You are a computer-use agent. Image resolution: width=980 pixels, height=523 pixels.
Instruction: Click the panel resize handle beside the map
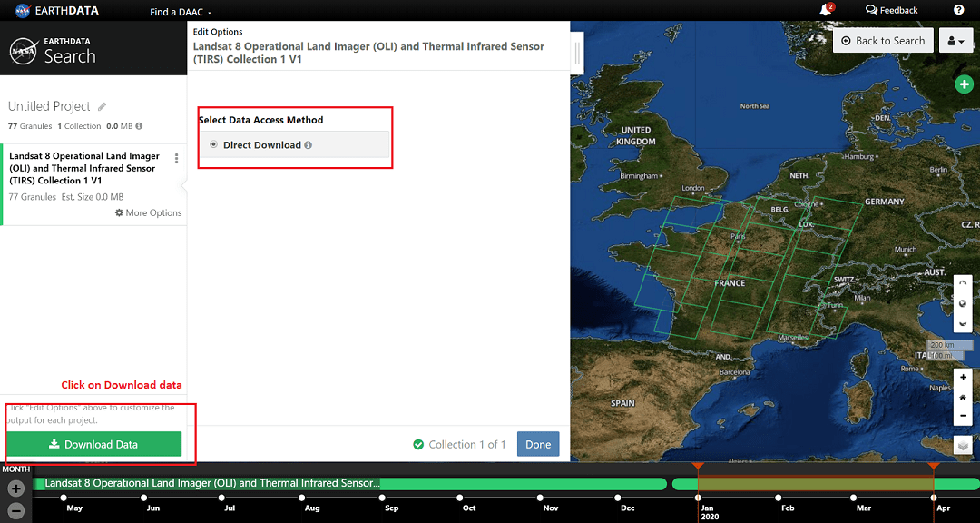click(x=577, y=53)
